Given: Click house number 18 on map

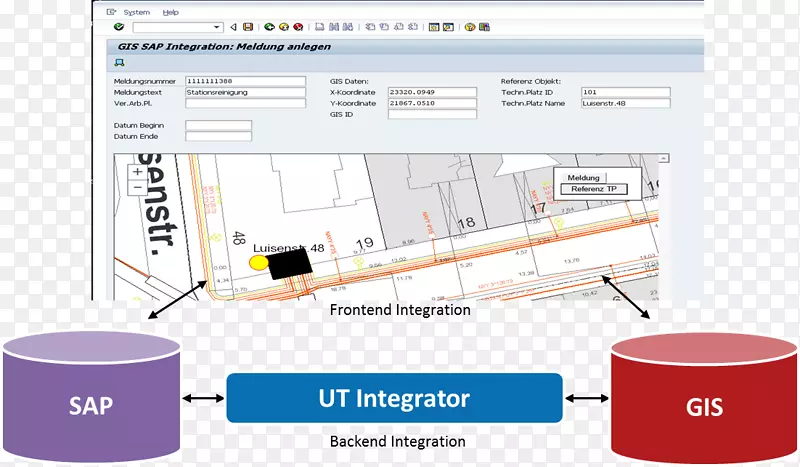Looking at the screenshot, I should click(x=466, y=223).
